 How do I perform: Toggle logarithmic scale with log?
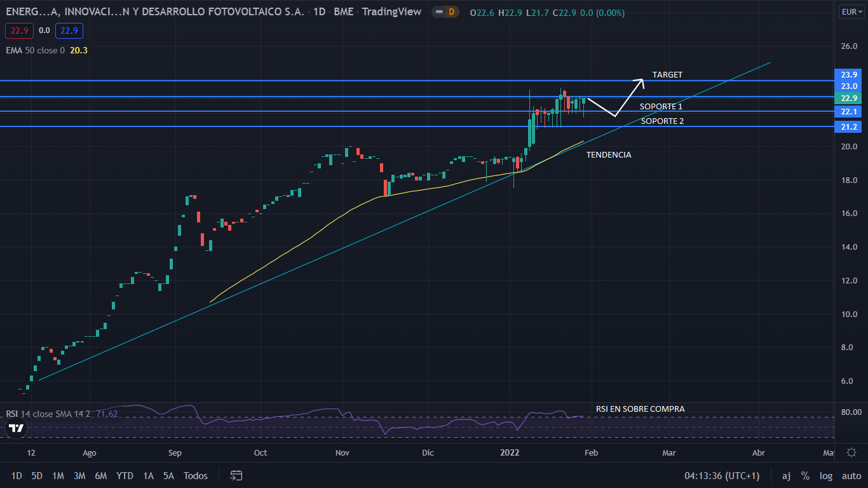[x=826, y=475]
